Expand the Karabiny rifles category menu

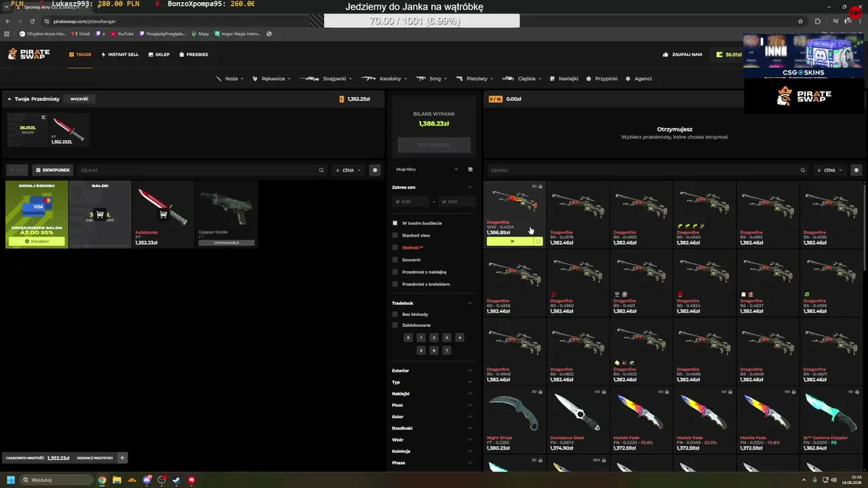pos(384,79)
